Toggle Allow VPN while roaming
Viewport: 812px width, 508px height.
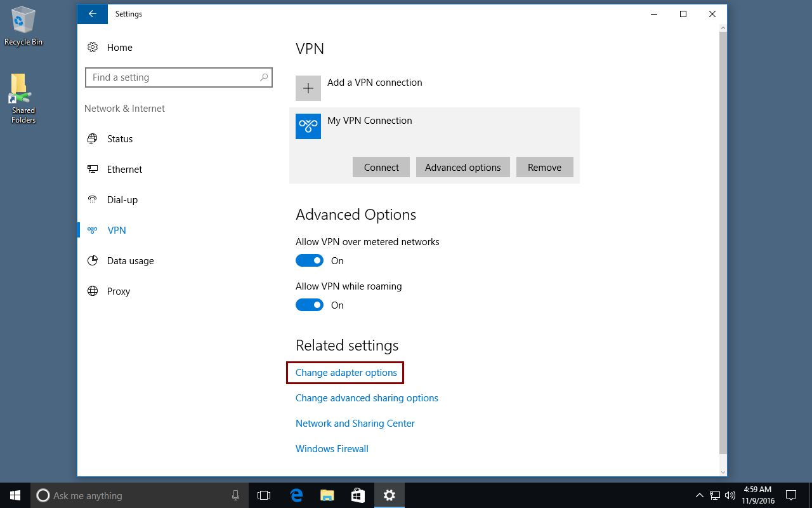click(310, 305)
